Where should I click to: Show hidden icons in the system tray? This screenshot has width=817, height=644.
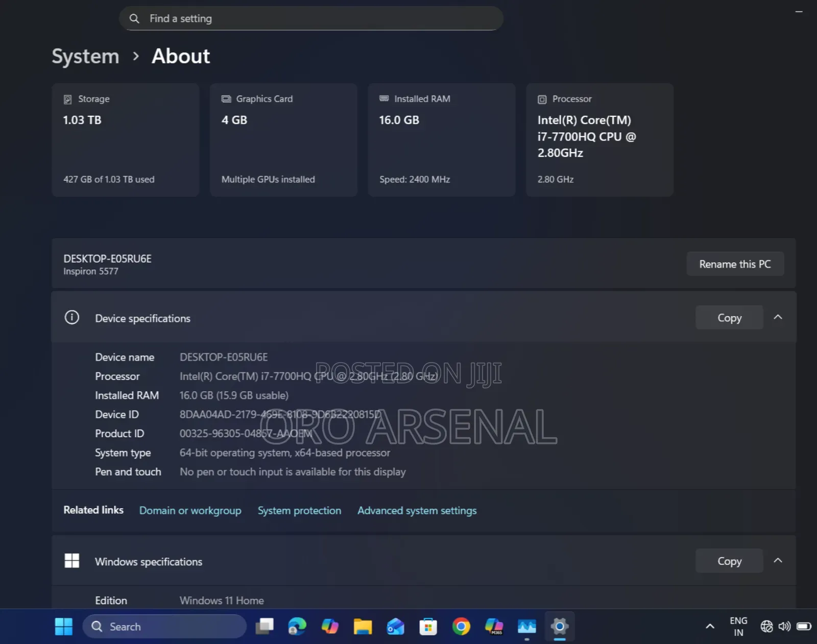click(710, 627)
